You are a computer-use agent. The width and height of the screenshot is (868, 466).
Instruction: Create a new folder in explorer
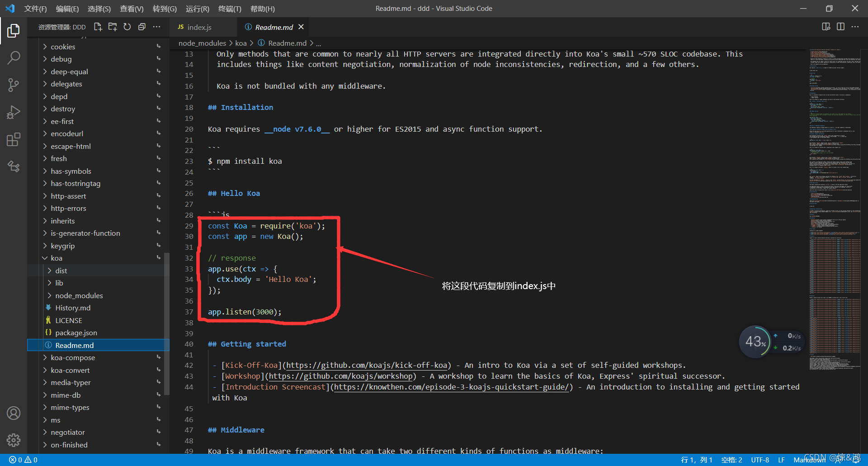pyautogui.click(x=113, y=27)
